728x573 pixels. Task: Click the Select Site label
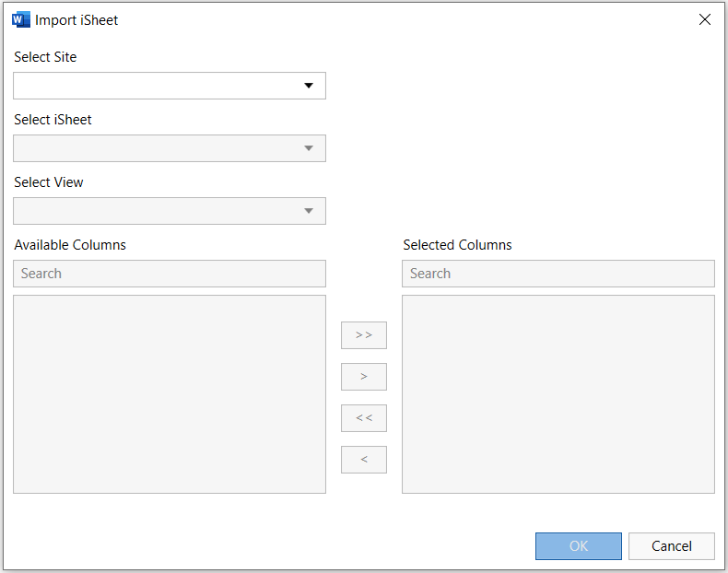click(45, 57)
